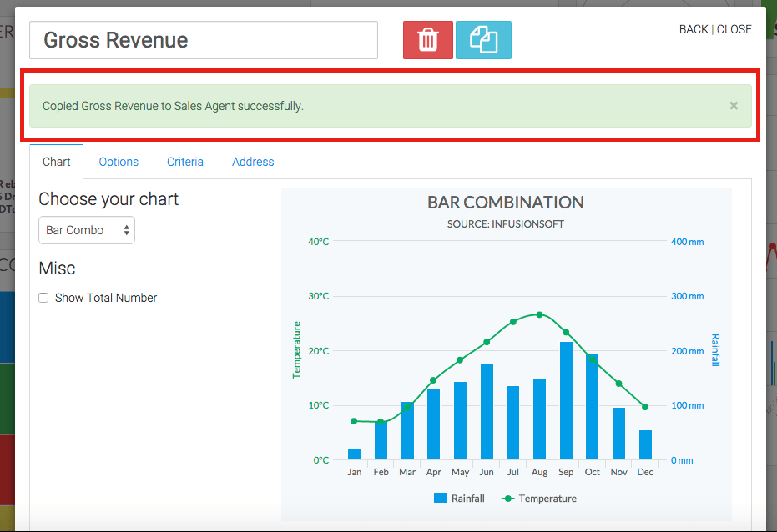Screen dimensions: 777x532
Task: Click the BACK link
Action: pos(694,29)
